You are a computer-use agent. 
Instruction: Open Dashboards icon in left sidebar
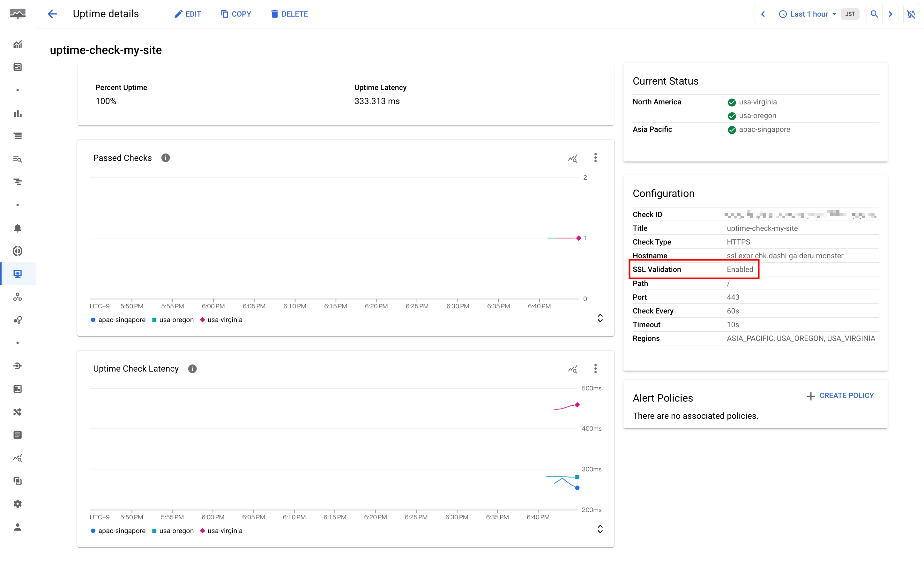pos(17,67)
